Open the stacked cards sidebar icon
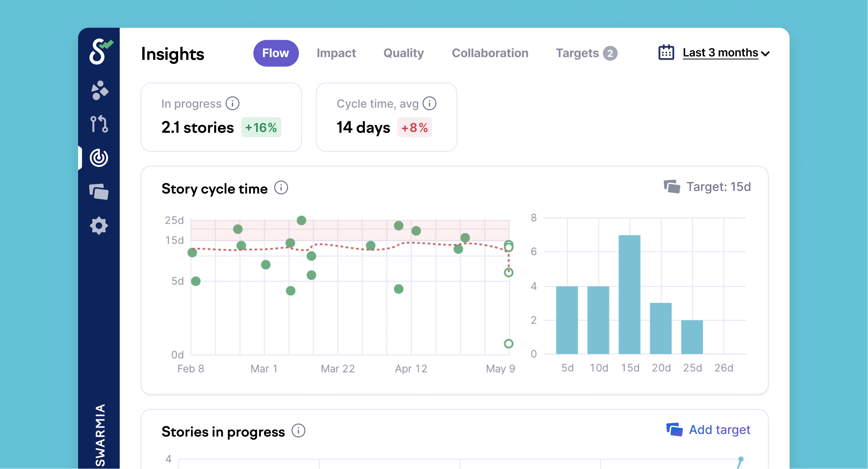 (x=99, y=192)
